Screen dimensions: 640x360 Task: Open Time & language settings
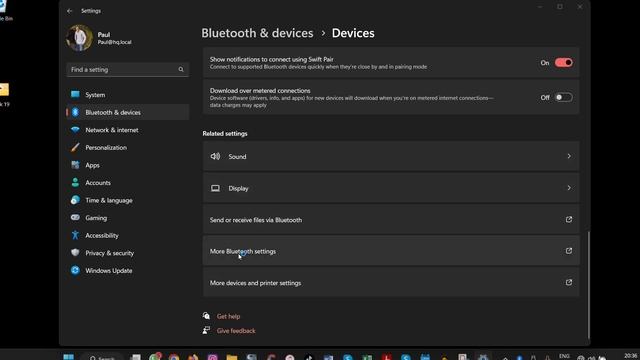point(127,200)
